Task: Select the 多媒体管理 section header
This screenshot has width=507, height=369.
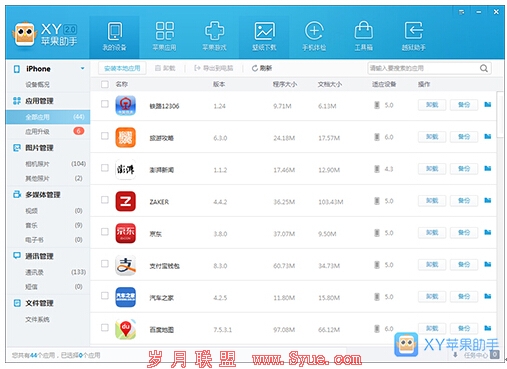Action: 43,195
